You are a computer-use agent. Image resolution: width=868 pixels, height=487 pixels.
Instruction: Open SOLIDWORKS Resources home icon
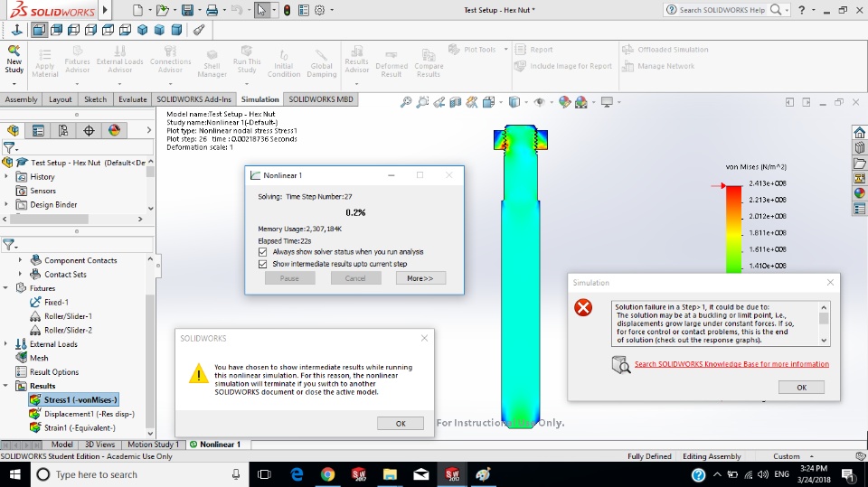(x=859, y=132)
